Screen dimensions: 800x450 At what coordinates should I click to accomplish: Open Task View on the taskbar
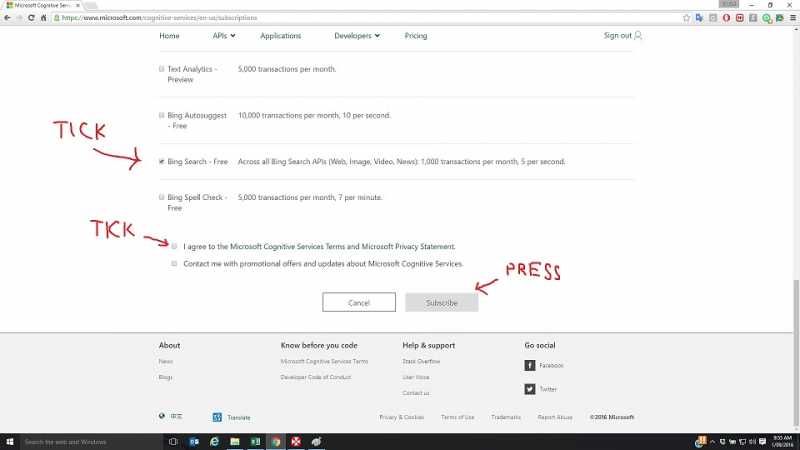[173, 442]
